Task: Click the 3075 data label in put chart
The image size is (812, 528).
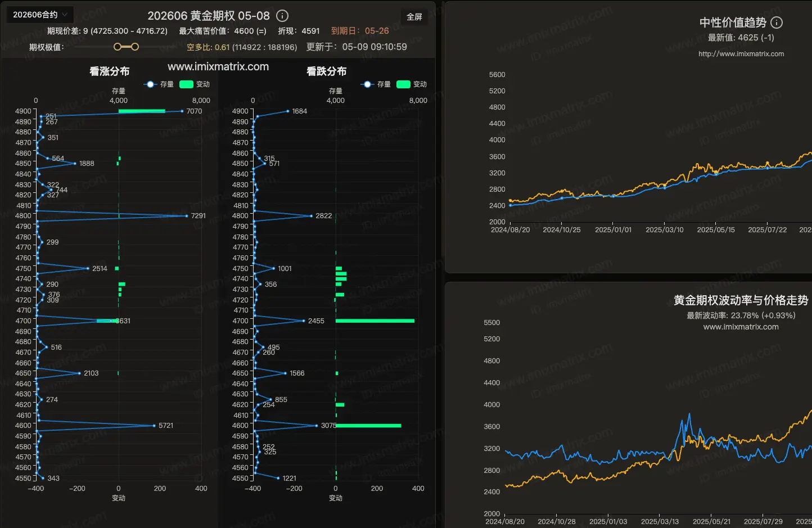Action: 329,426
